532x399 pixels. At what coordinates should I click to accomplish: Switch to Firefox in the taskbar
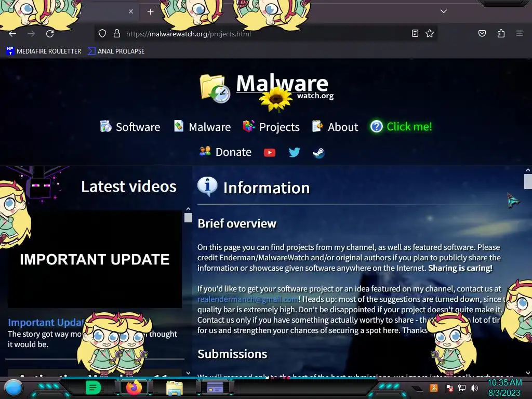pyautogui.click(x=134, y=388)
